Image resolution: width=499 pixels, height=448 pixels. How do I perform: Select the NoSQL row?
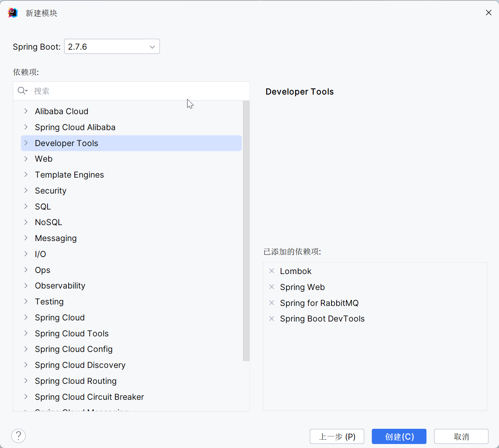coord(131,222)
